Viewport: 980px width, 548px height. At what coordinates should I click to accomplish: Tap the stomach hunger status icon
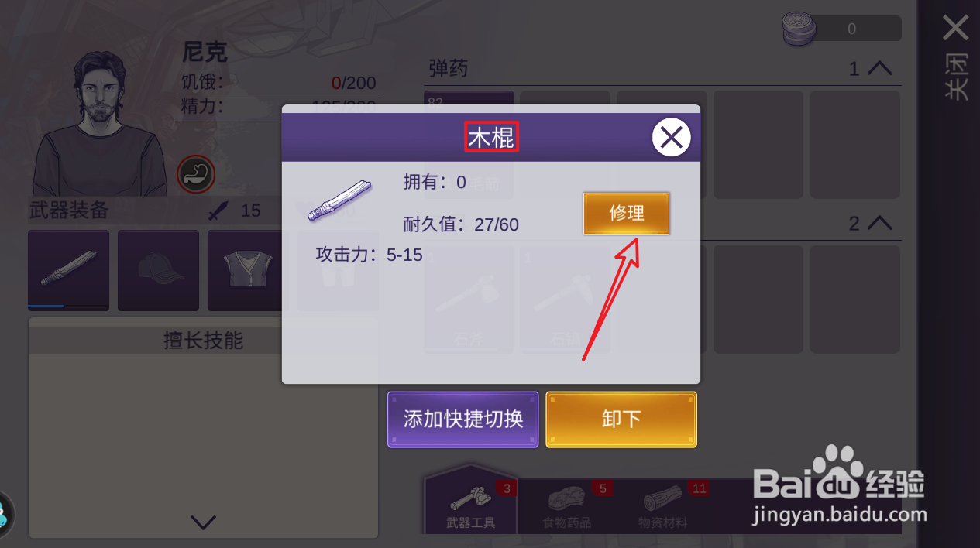pyautogui.click(x=196, y=174)
